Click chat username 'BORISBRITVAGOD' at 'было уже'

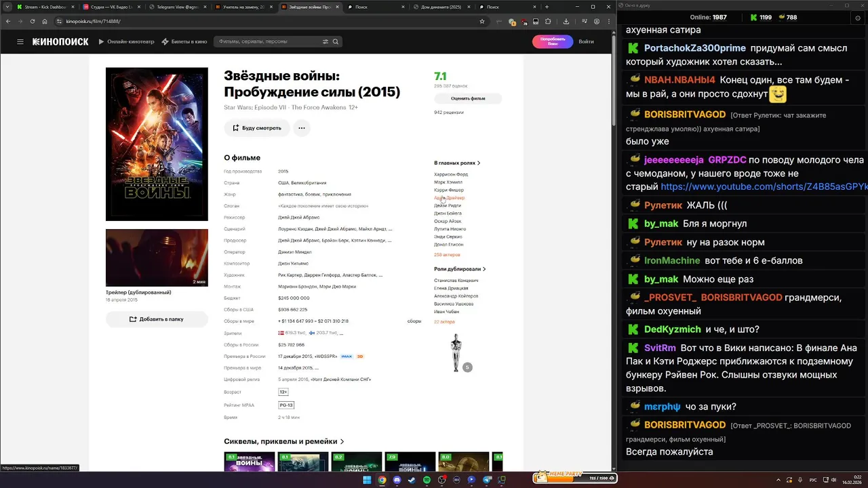click(x=685, y=115)
